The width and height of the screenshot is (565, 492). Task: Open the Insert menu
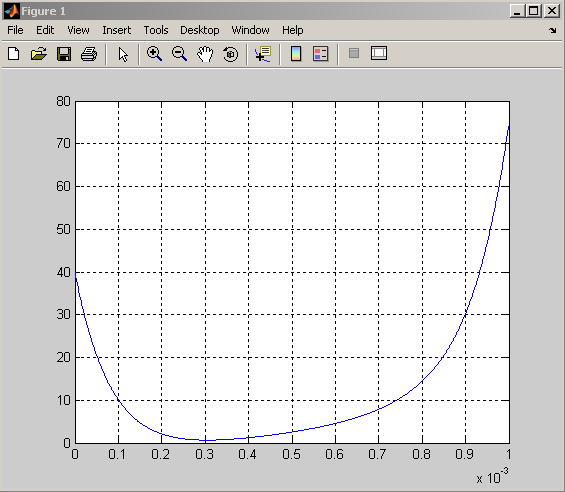pos(116,30)
